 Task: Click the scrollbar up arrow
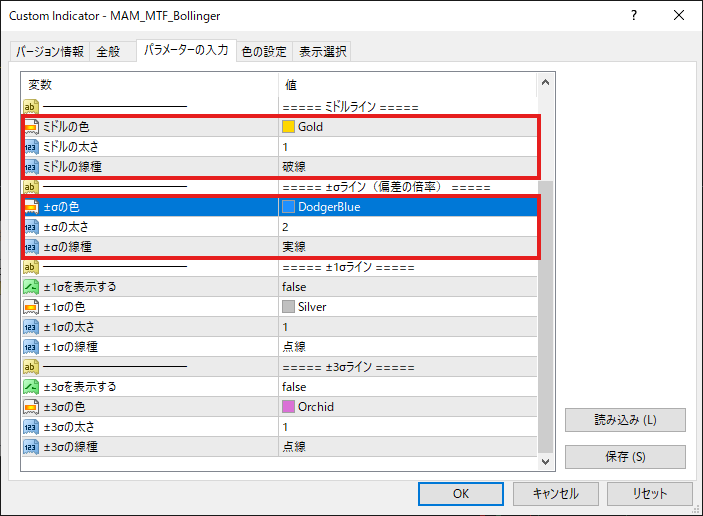(x=545, y=82)
